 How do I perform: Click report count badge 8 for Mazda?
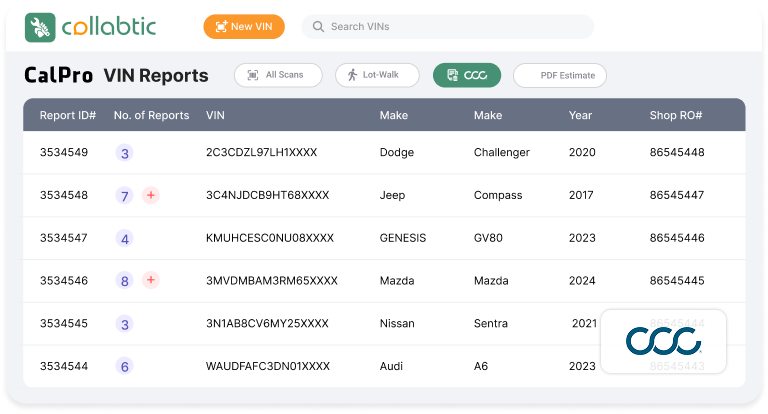coord(125,281)
